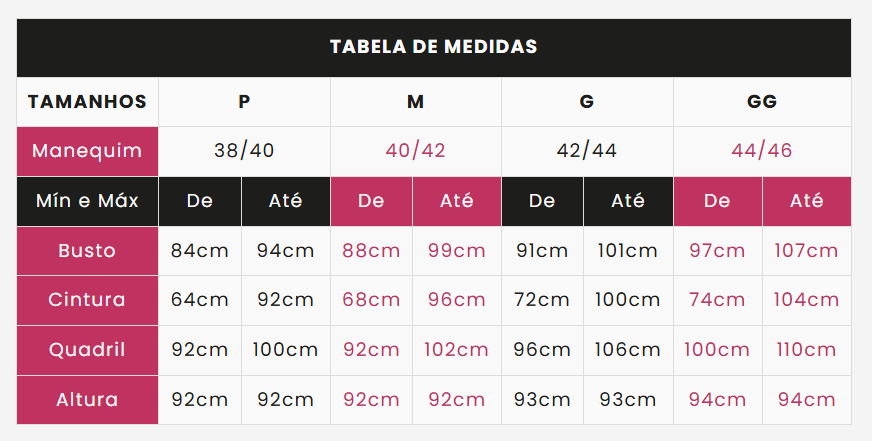Screen dimensions: 872x441
Task: Click the Cintura row label
Action: (x=88, y=300)
